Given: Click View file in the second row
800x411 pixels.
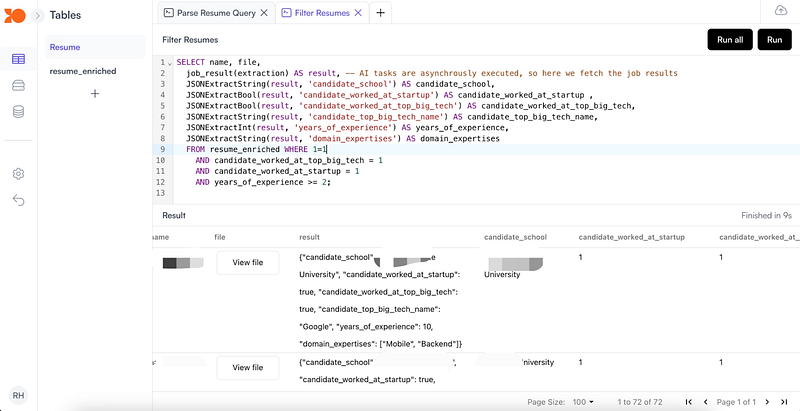Looking at the screenshot, I should click(x=247, y=367).
